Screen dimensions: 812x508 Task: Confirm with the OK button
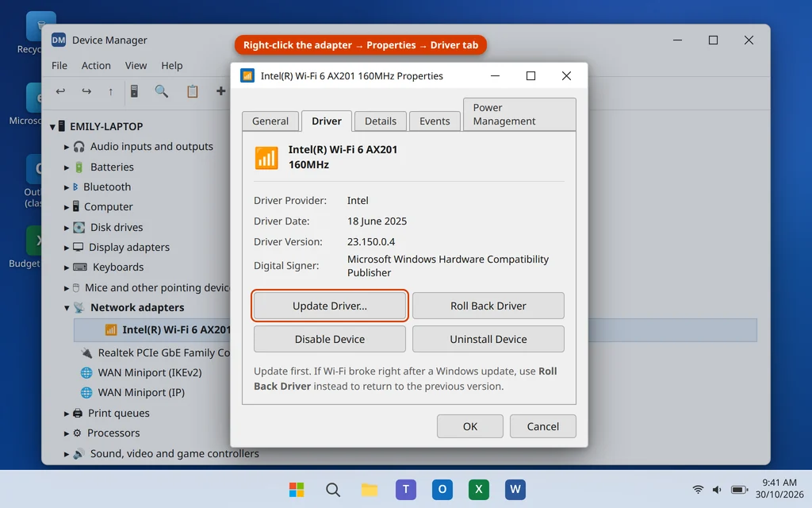470,426
